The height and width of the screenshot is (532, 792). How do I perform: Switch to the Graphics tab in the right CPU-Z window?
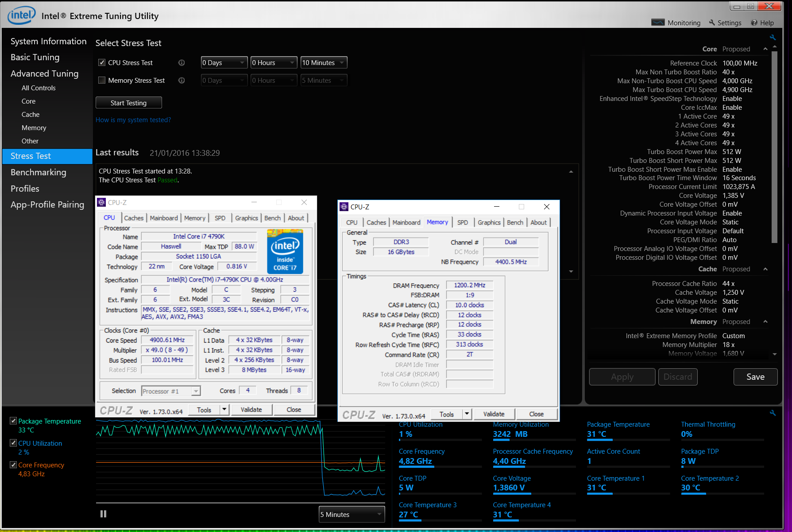tap(489, 223)
